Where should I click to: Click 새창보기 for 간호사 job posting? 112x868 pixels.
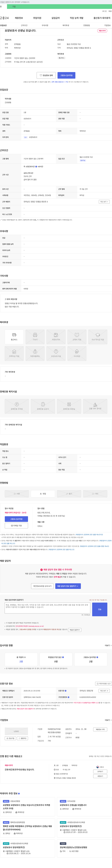tap(100, 776)
